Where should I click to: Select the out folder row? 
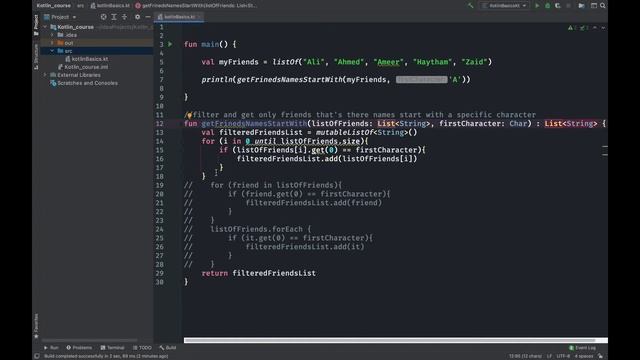click(97, 43)
